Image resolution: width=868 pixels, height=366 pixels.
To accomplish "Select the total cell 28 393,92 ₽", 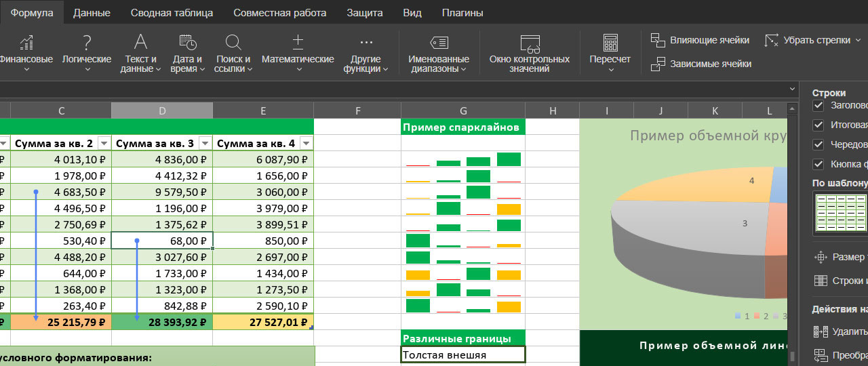I will coord(162,322).
